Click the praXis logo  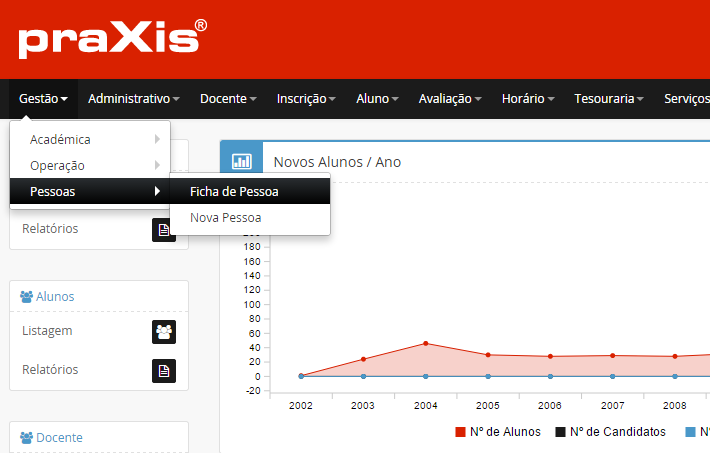pyautogui.click(x=112, y=38)
